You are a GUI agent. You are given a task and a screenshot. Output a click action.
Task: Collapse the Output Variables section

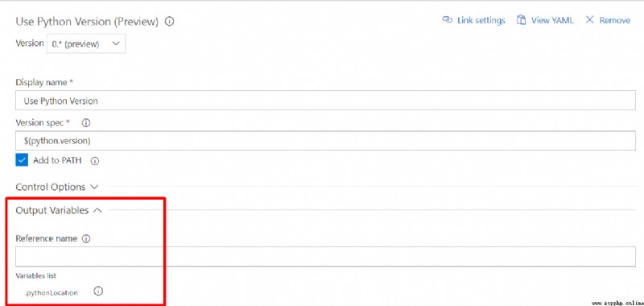[x=58, y=210]
